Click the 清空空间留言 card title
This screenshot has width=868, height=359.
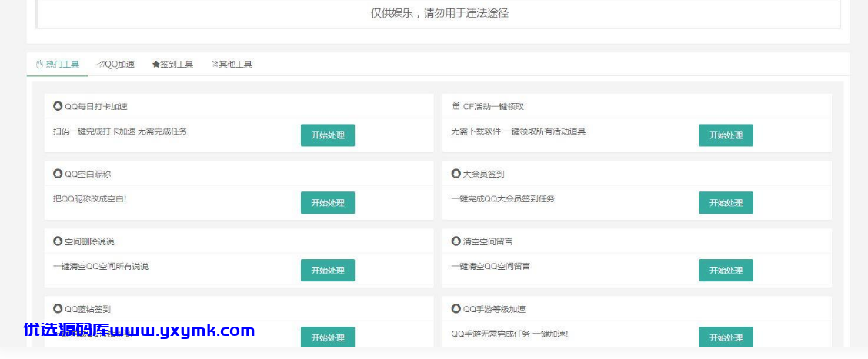tap(488, 241)
